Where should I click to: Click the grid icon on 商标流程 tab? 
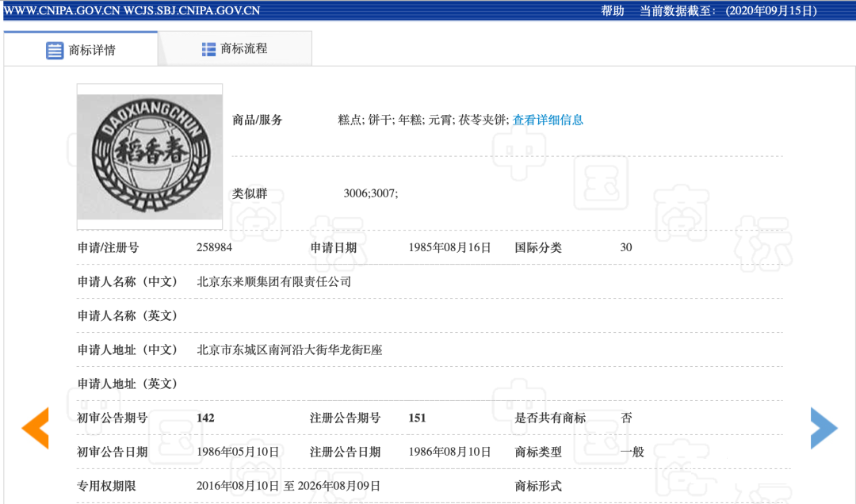tap(208, 49)
